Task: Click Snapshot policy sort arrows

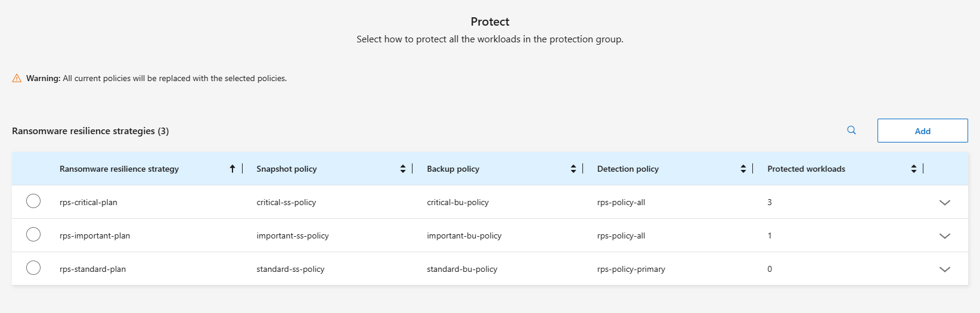Action: tap(403, 169)
